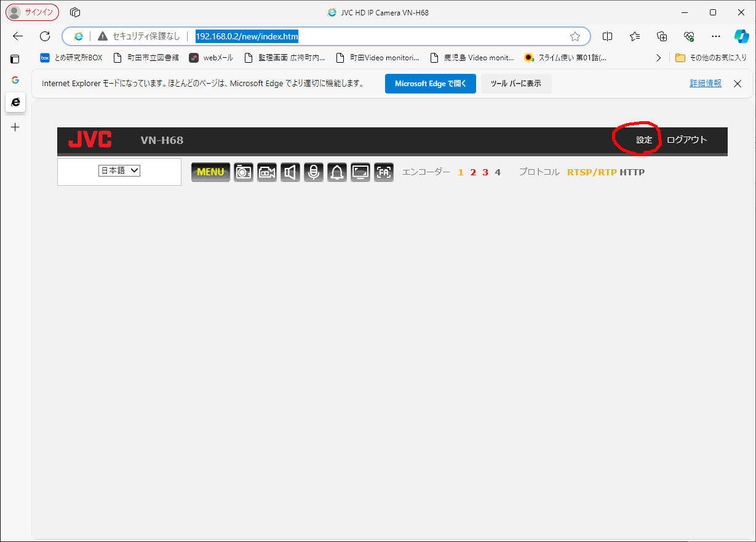Click the snapshot camera icon
756x542 pixels.
(x=244, y=172)
